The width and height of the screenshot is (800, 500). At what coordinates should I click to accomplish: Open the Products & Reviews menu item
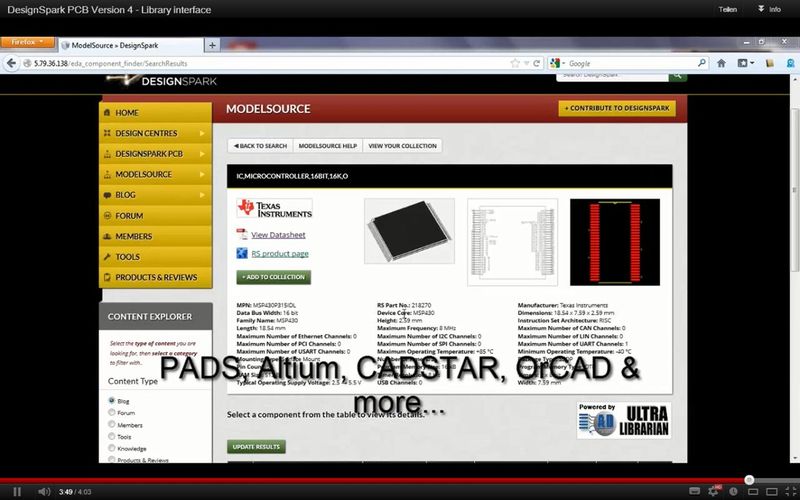coord(155,277)
